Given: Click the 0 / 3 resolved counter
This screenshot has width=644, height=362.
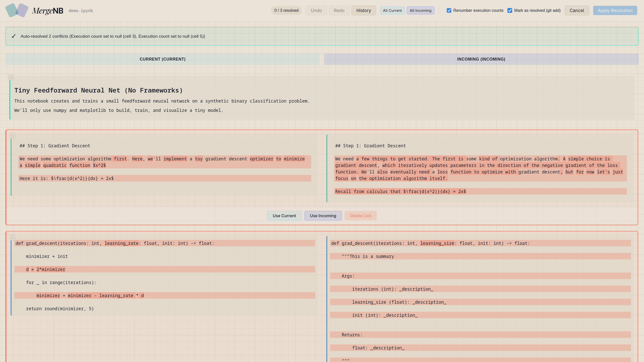Looking at the screenshot, I should click(x=286, y=11).
